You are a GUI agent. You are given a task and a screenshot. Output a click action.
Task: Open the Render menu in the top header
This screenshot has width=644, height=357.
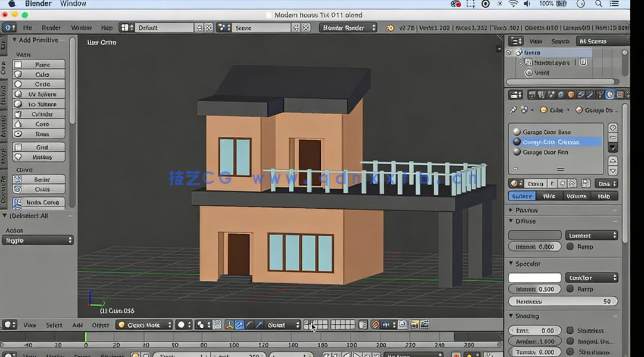pyautogui.click(x=51, y=27)
